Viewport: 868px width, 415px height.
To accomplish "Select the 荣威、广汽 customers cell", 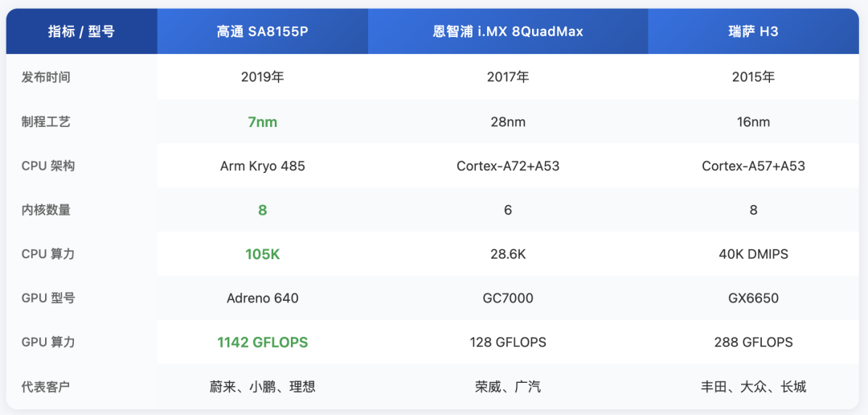I will coord(508,386).
